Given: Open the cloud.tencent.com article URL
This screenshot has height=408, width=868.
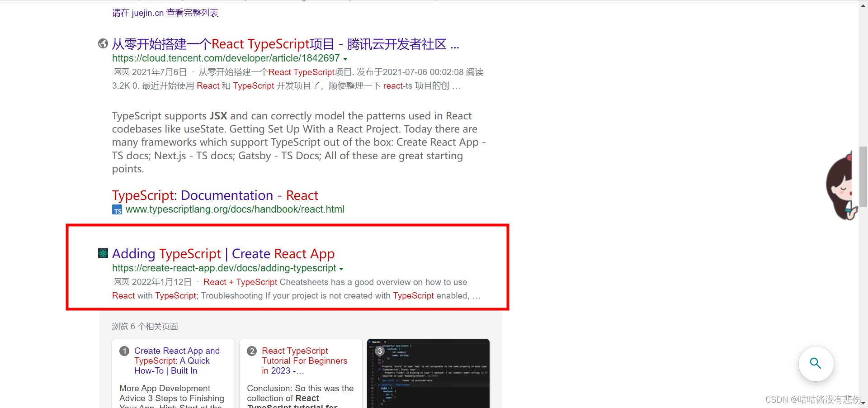Looking at the screenshot, I should [x=226, y=58].
